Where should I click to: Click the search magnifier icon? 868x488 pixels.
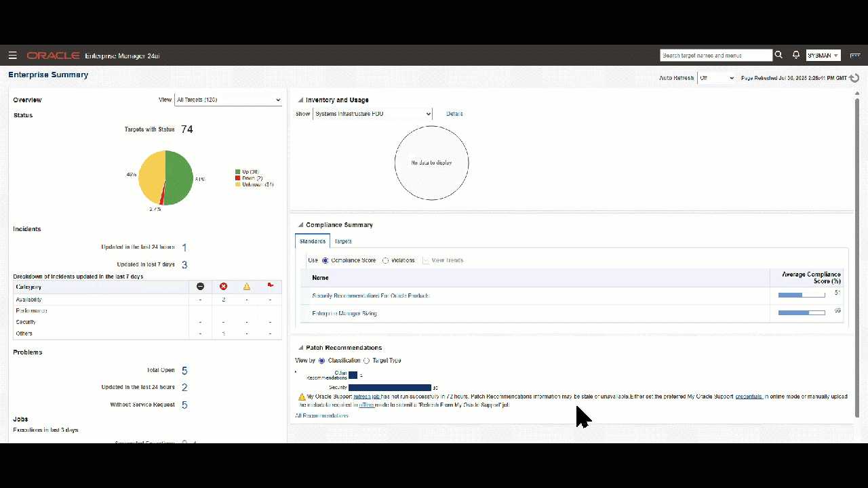[779, 55]
